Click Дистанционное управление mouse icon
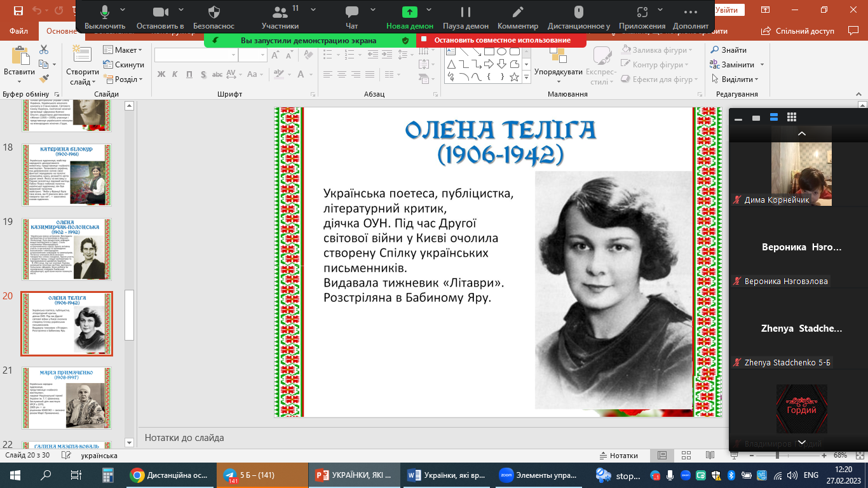 click(578, 18)
